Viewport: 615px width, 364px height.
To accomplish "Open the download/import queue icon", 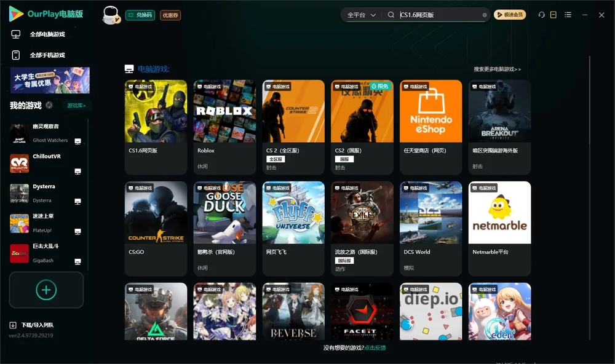I will [13, 325].
